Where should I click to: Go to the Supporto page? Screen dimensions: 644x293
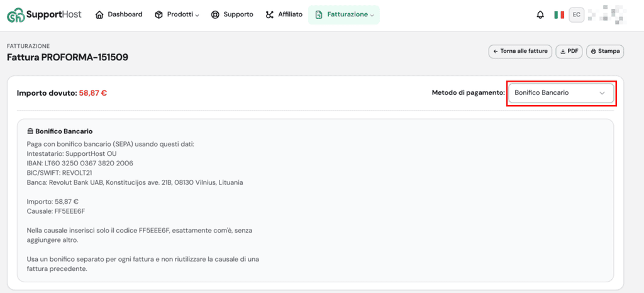pos(232,14)
